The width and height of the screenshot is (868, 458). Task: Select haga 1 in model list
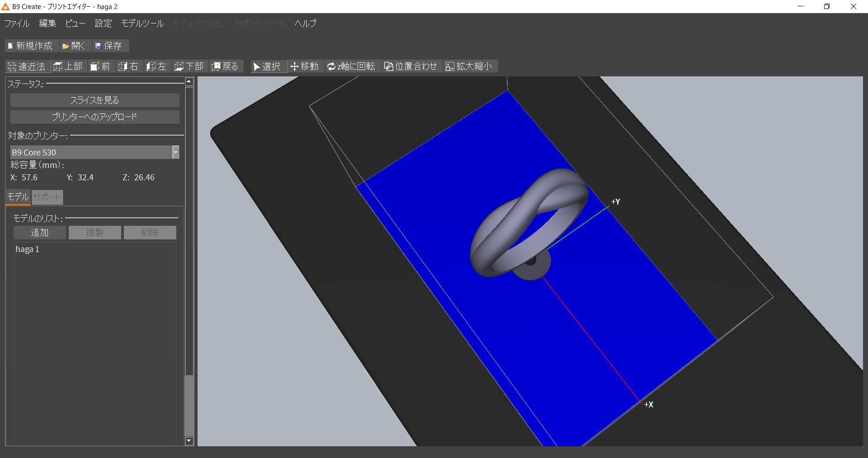(28, 249)
